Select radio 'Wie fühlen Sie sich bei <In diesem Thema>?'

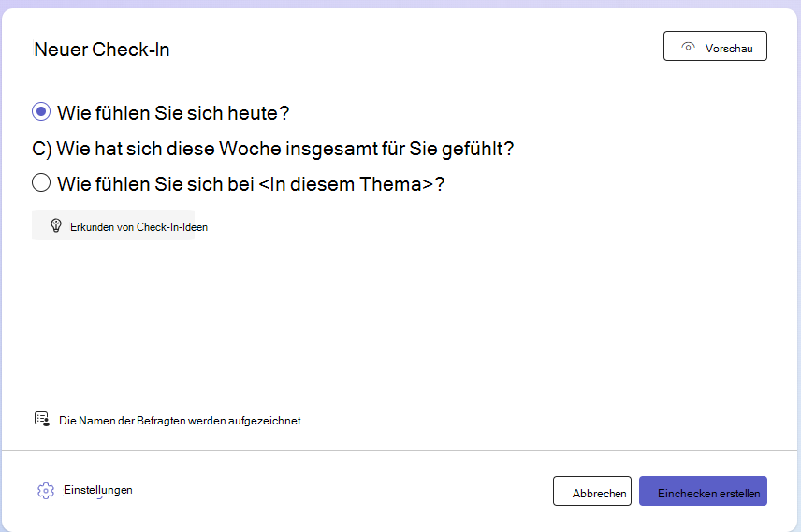click(41, 182)
